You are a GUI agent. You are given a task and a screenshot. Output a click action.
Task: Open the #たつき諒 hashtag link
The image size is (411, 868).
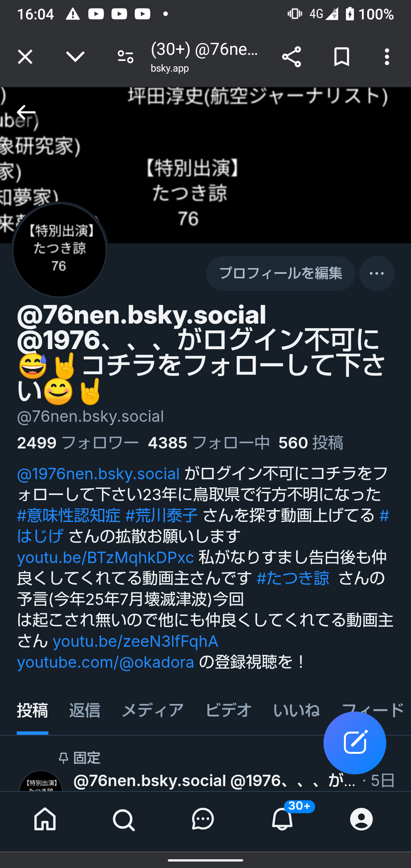pyautogui.click(x=293, y=578)
